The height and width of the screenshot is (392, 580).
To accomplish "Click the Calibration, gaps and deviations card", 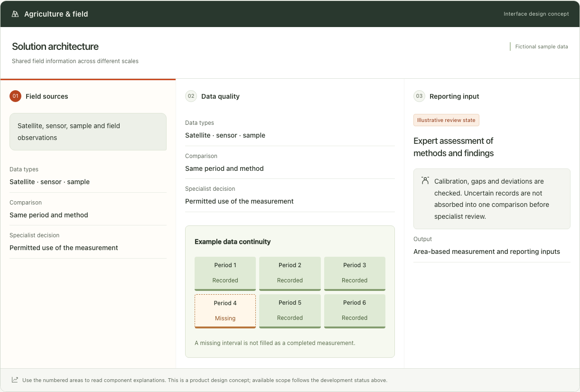I will pos(492,199).
